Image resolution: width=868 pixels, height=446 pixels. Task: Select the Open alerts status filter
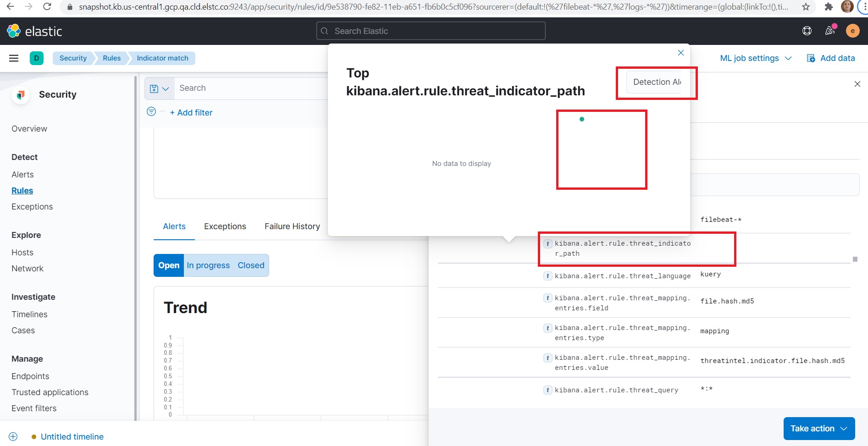[x=169, y=265]
